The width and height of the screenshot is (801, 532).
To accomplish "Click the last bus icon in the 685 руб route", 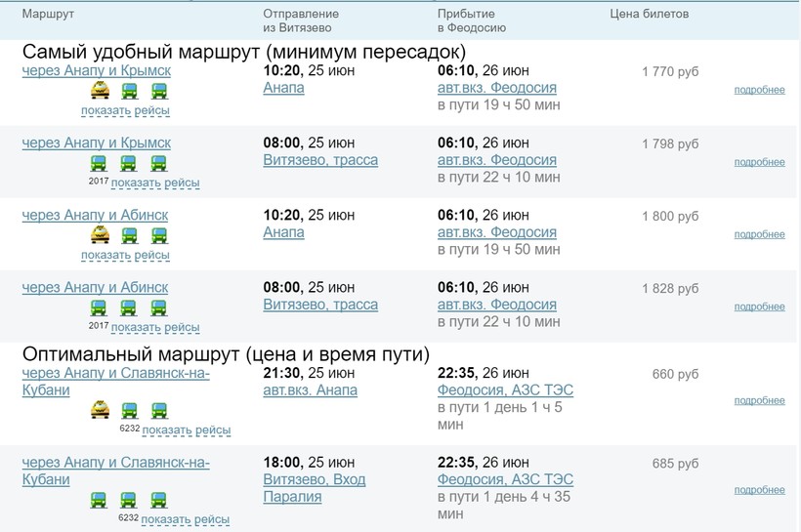I will [159, 501].
